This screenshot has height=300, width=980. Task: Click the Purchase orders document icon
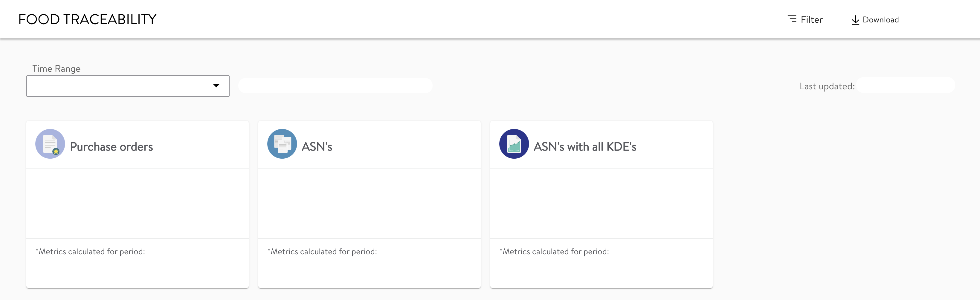tap(50, 144)
